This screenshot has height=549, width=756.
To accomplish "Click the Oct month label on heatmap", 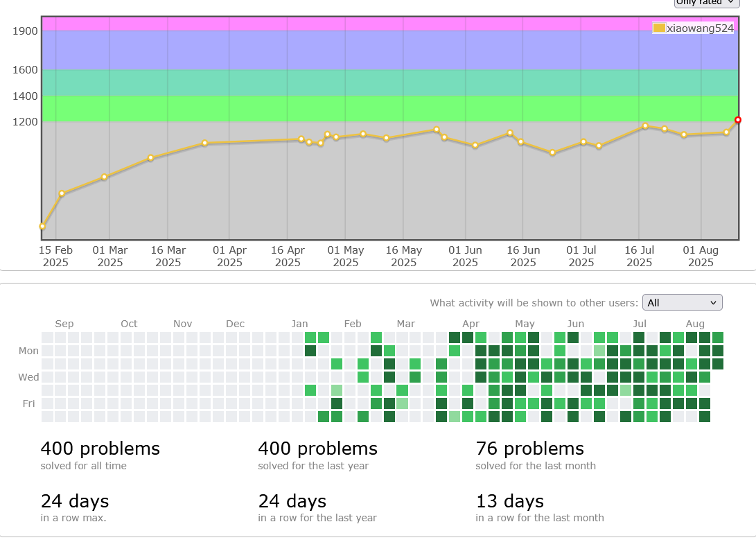I will (129, 324).
